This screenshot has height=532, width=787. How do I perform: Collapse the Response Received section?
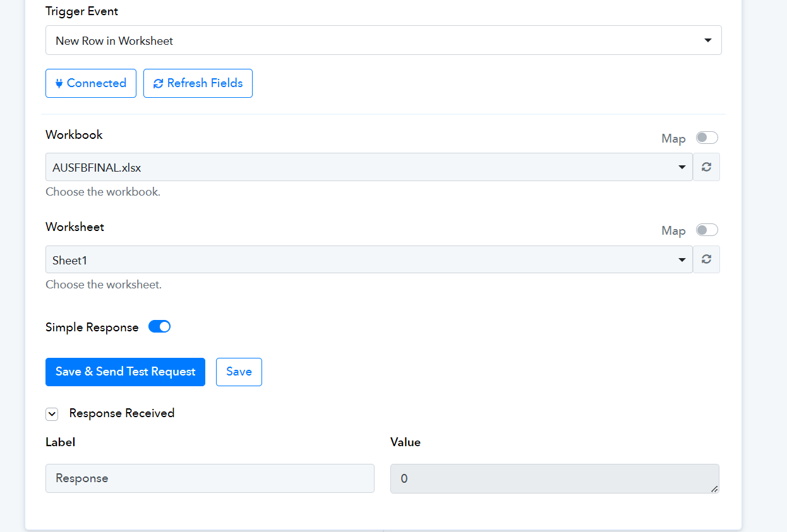pyautogui.click(x=52, y=414)
